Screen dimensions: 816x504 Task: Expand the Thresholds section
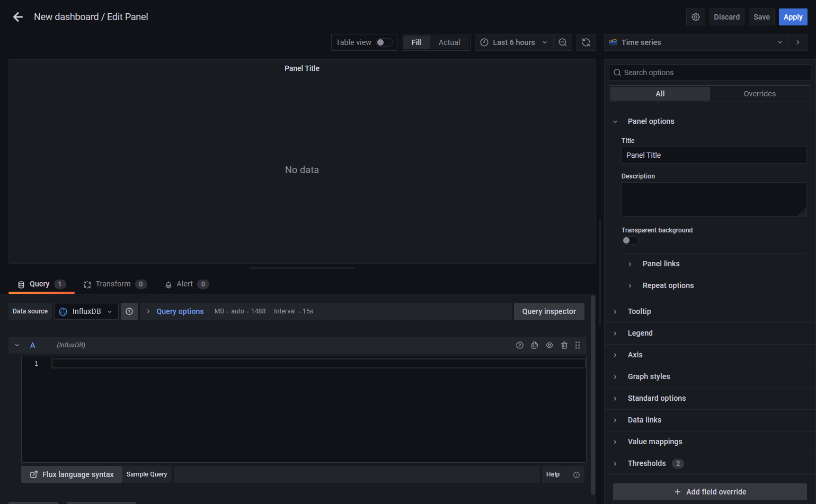tap(648, 463)
